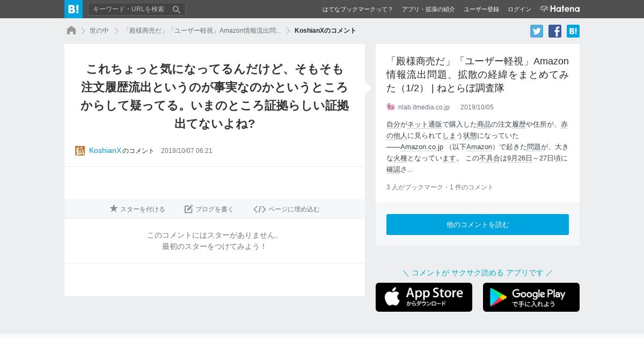
Task: Open ユーザー登録 link
Action: [481, 9]
